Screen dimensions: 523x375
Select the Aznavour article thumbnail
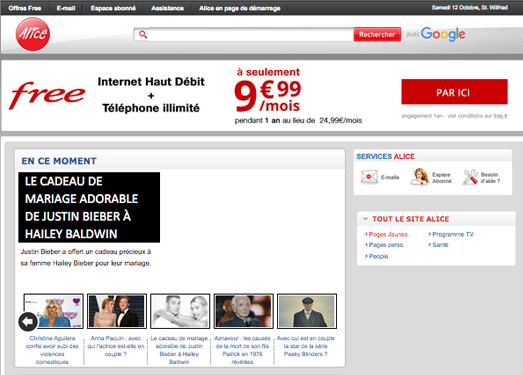243,311
